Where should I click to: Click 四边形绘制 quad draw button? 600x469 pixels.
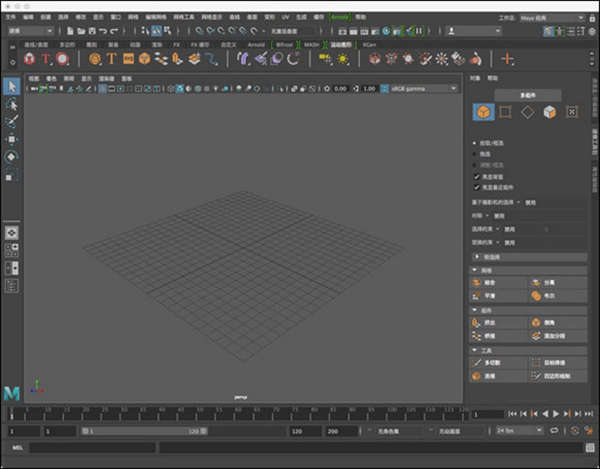558,376
